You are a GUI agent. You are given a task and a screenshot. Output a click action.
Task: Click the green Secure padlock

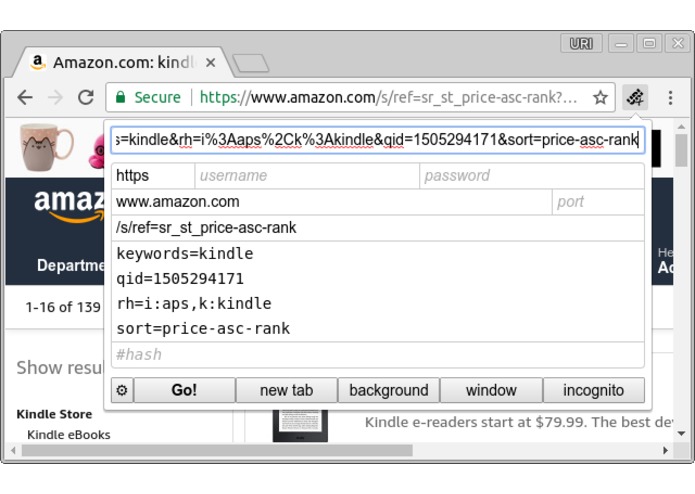(x=120, y=97)
